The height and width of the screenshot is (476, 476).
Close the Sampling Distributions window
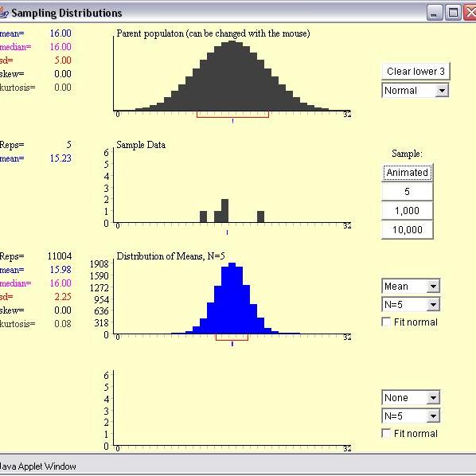pos(470,13)
